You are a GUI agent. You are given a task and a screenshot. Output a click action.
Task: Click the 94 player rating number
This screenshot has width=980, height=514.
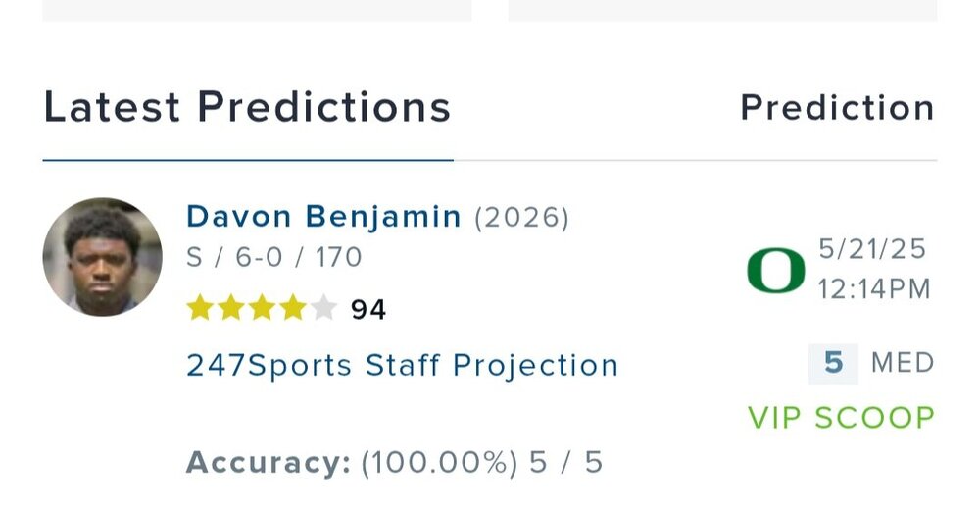[x=368, y=310]
